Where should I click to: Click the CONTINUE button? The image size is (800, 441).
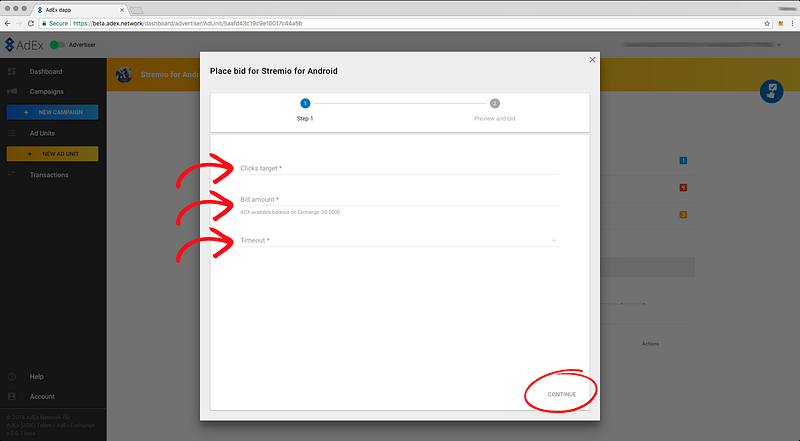[x=562, y=394]
